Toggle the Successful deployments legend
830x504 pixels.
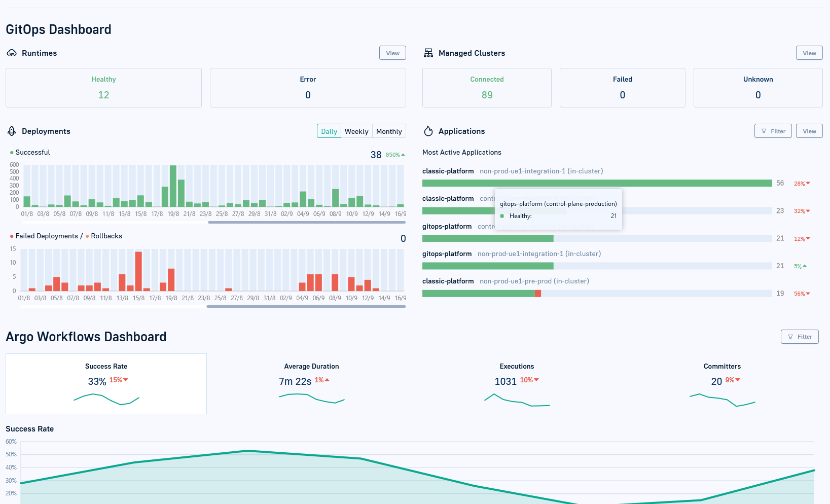click(x=32, y=152)
